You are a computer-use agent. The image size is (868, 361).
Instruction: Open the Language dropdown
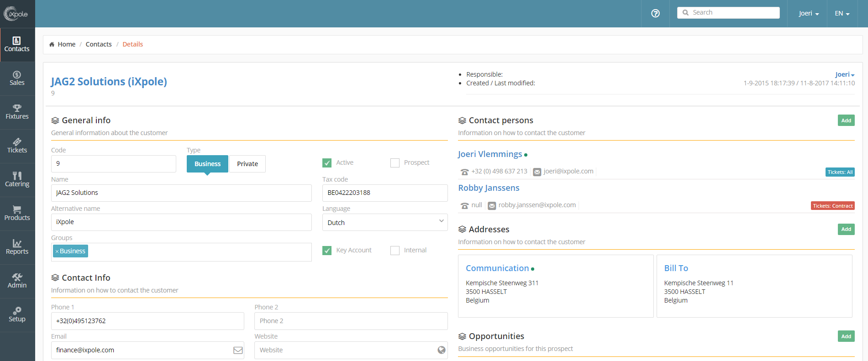385,222
